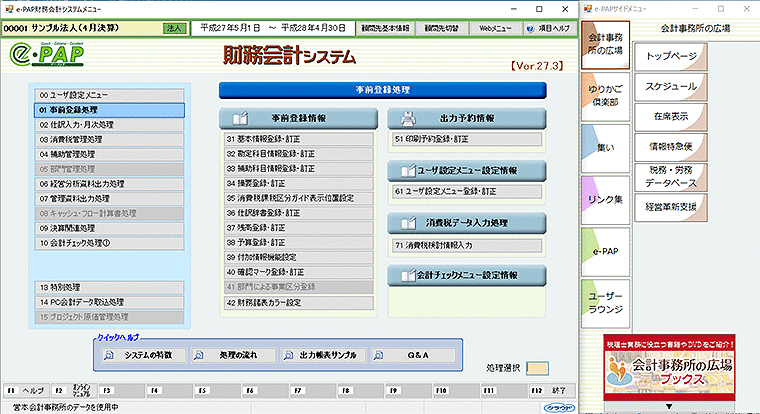Click the システムの特徴 magnifier icon

[x=109, y=355]
